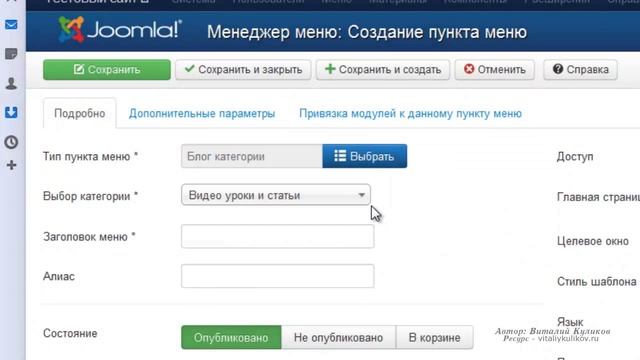Click the Целевое окно label
Viewport: 640px width, 360px height.
[x=593, y=241]
